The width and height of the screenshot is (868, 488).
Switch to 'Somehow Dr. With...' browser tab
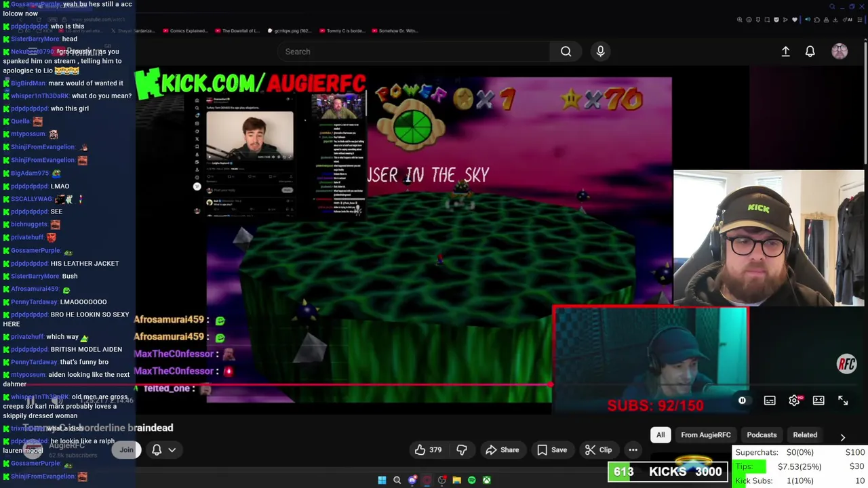point(395,30)
